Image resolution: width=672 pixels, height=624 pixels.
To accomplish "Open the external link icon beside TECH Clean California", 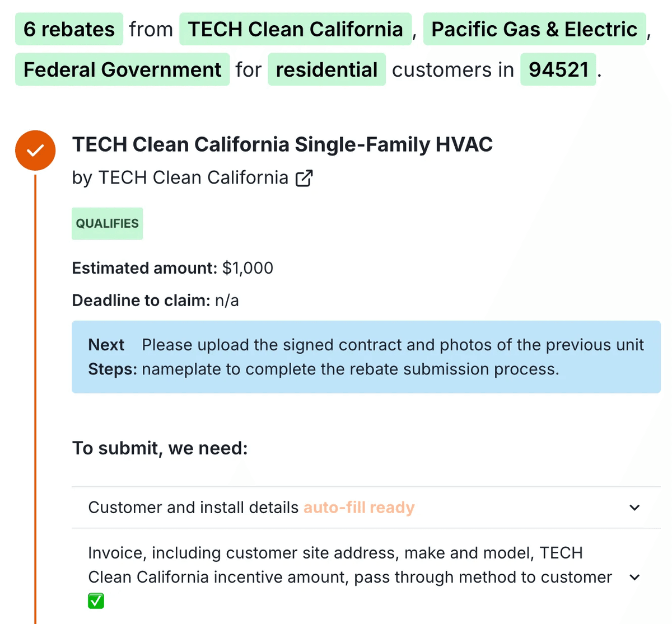I will [304, 178].
